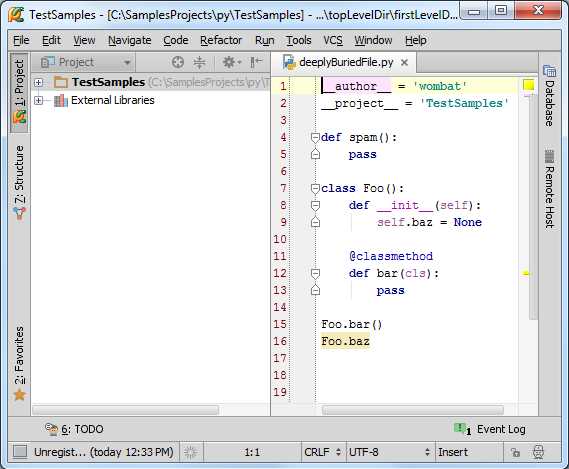Screen dimensions: 569x469
Task: Toggle tool window bars button in status bar corner
Action: click(20, 452)
